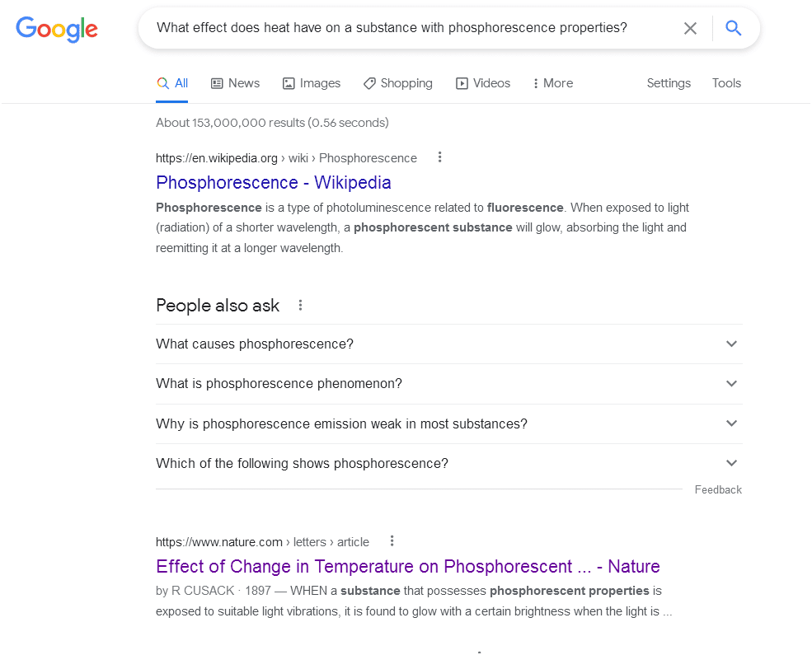Click the Settings link
This screenshot has width=812, height=655.
click(x=669, y=83)
